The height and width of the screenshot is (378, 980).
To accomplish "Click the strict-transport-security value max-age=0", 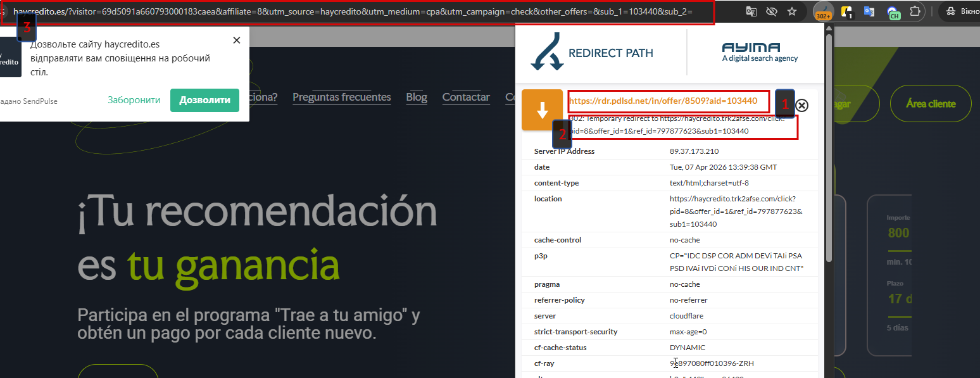I will pos(688,332).
